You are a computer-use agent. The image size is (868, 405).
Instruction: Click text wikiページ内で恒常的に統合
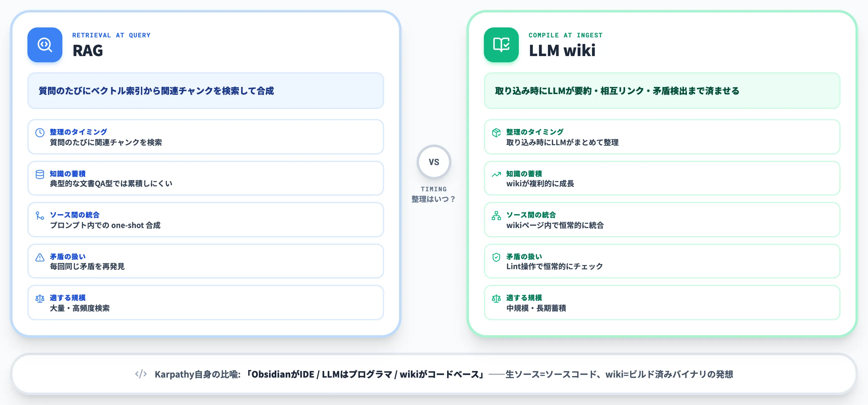click(555, 225)
